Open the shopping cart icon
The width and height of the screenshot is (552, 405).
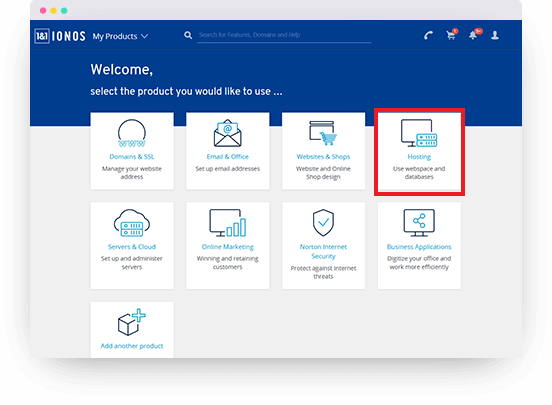(452, 34)
